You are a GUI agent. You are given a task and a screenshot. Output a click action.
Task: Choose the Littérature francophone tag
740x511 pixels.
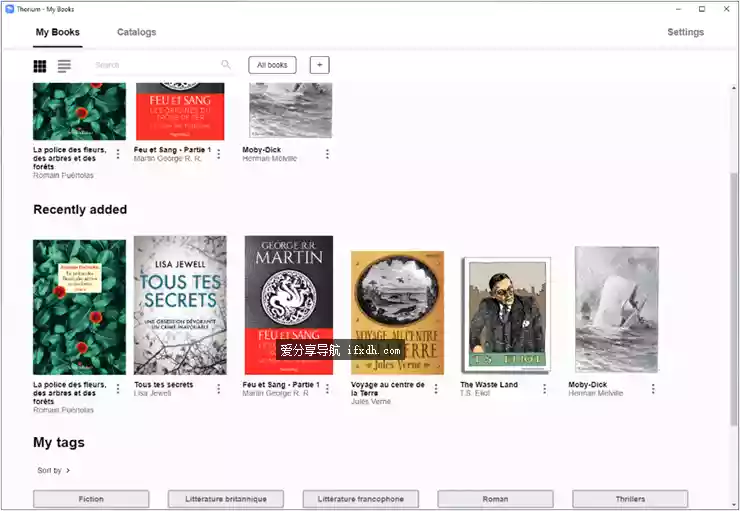360,499
